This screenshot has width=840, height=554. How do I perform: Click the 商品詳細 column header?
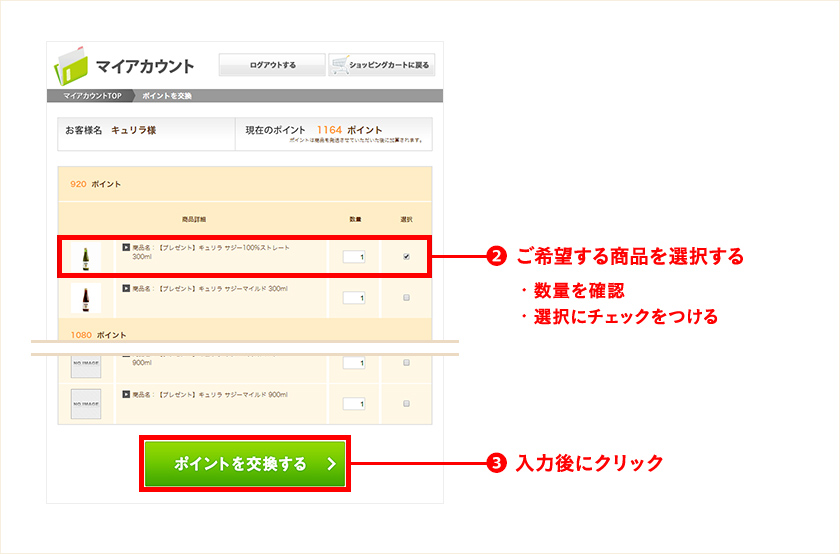pos(194,219)
